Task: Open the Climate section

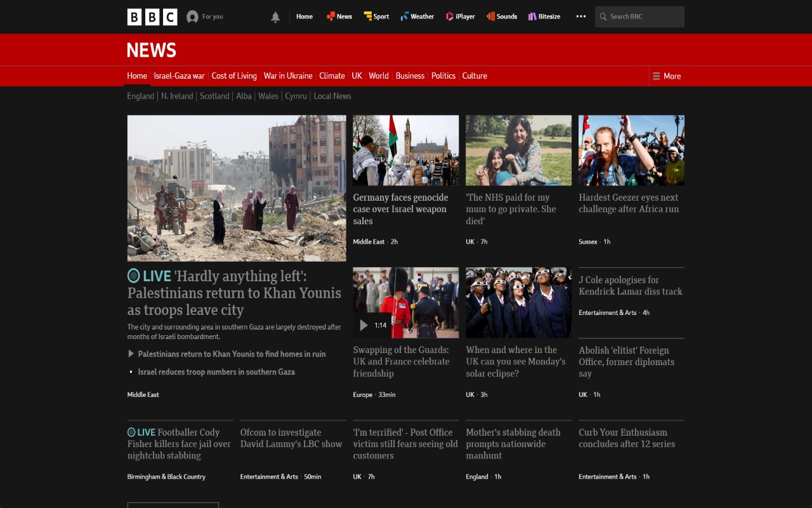Action: click(x=332, y=76)
